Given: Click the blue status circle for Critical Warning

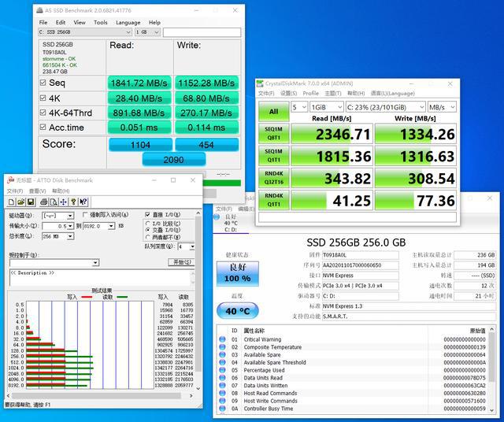Looking at the screenshot, I should pos(223,340).
